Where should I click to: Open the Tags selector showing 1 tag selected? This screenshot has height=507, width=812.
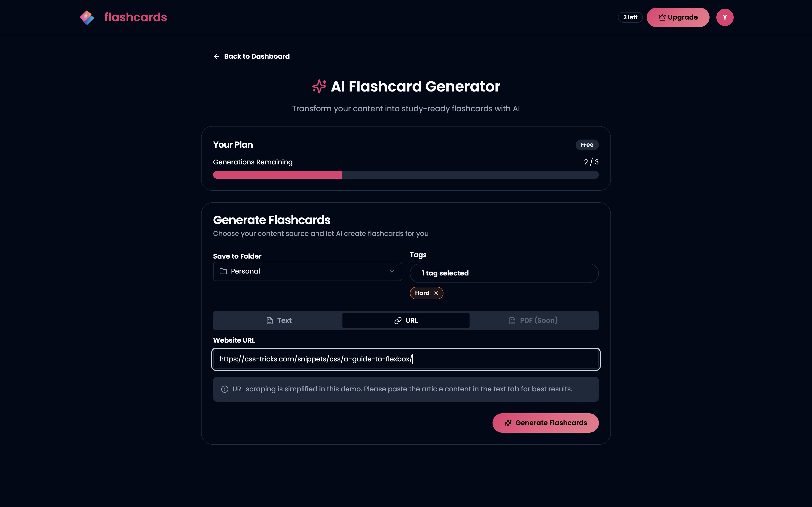click(x=504, y=273)
